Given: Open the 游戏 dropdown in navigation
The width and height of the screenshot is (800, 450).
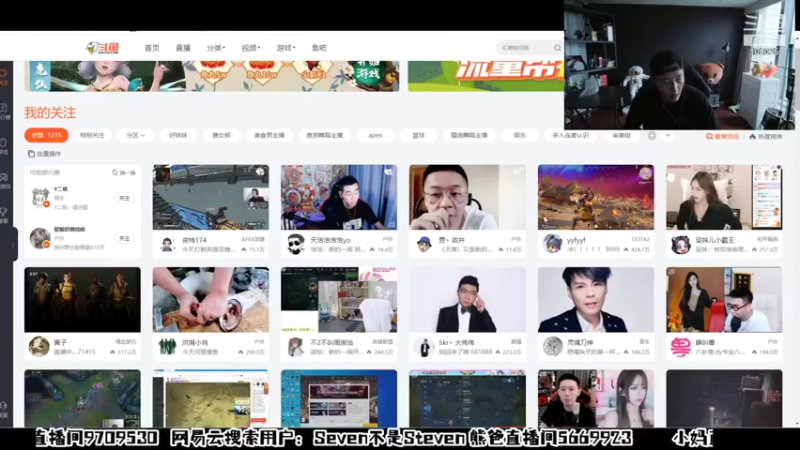Looking at the screenshot, I should point(286,48).
